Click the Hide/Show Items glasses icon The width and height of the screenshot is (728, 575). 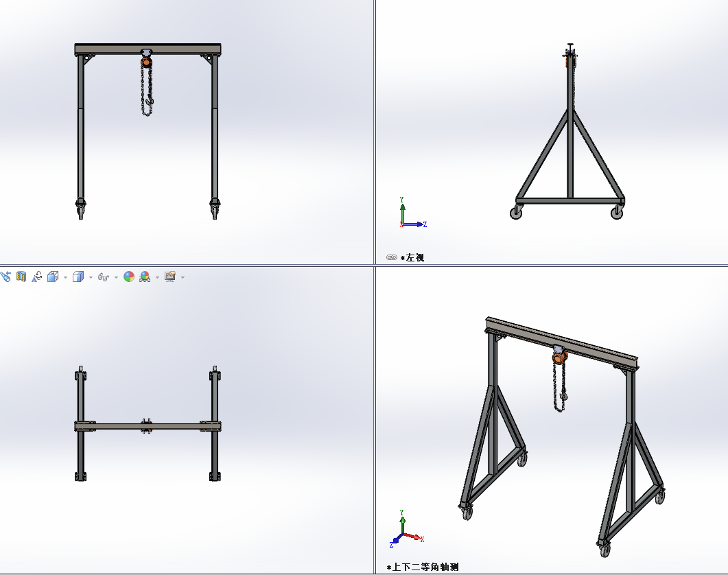[103, 277]
